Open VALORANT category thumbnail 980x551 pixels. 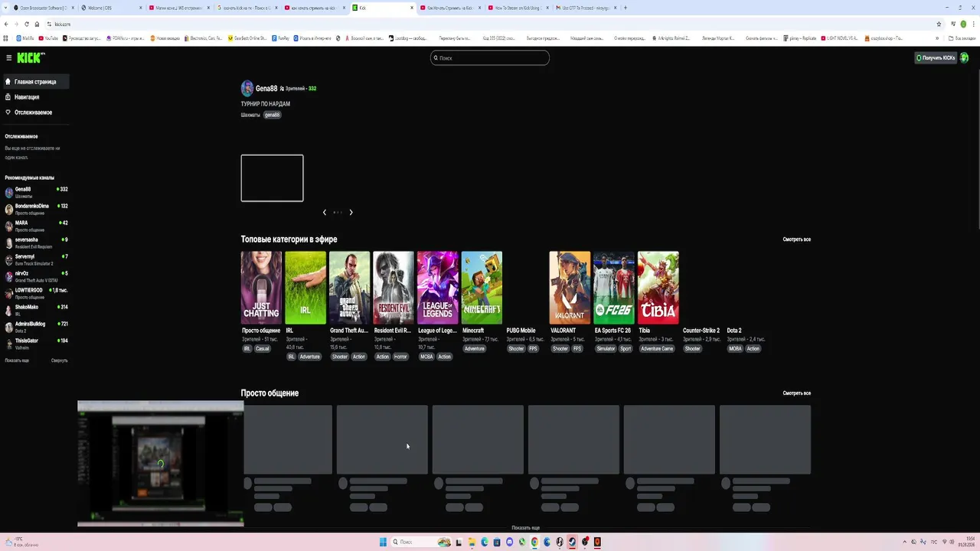[570, 288]
